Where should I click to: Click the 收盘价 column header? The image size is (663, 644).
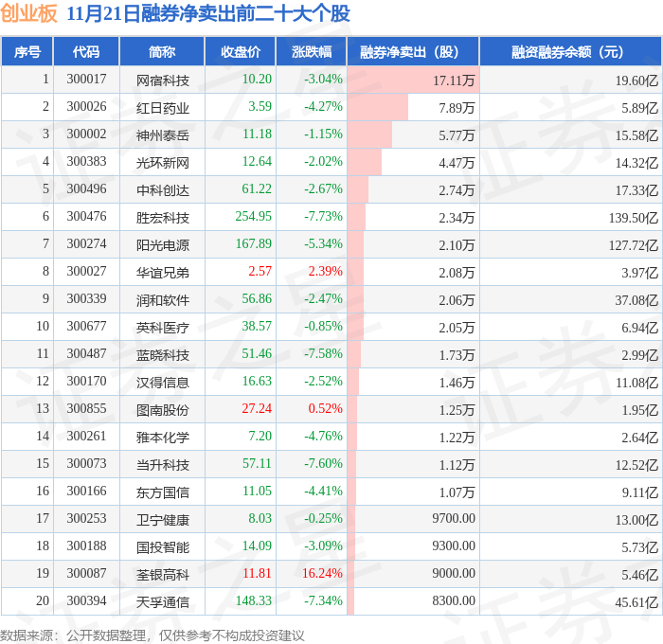pyautogui.click(x=241, y=51)
